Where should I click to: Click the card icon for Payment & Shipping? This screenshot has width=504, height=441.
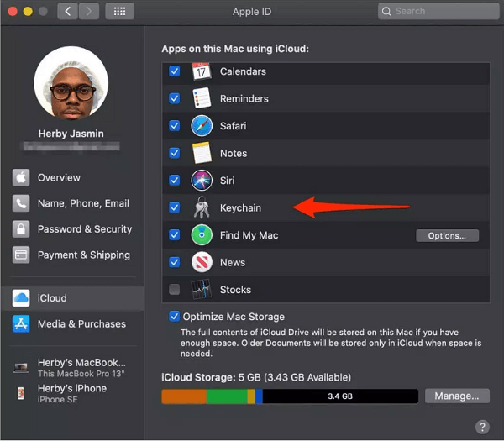[21, 255]
